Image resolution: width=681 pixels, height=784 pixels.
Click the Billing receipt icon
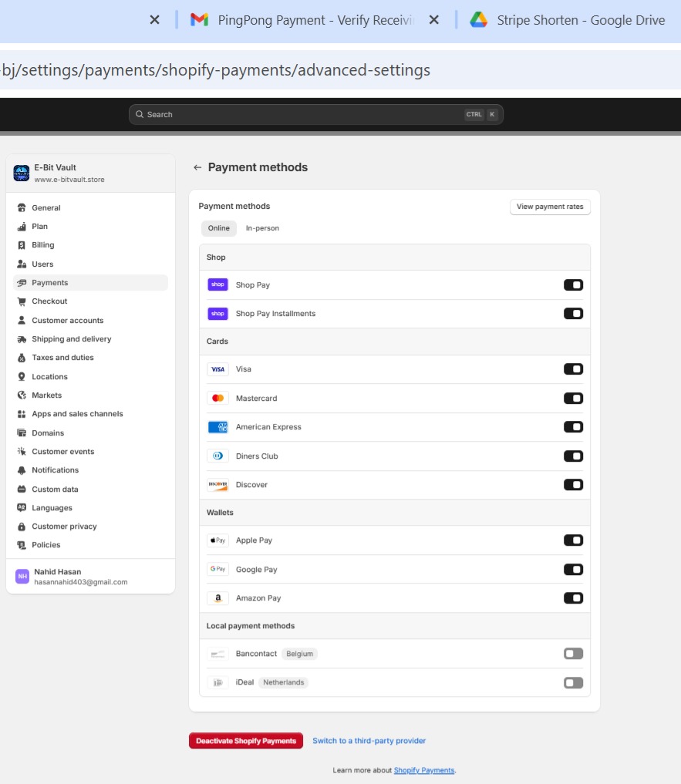pyautogui.click(x=22, y=245)
